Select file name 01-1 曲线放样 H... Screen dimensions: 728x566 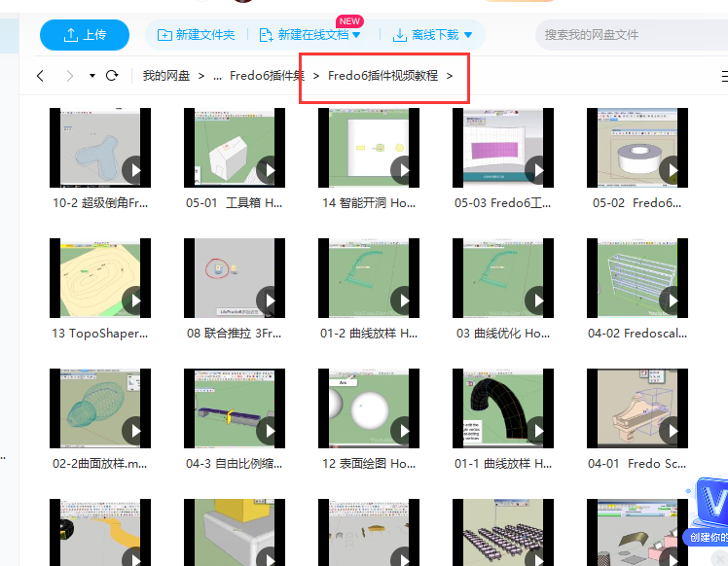tap(503, 464)
